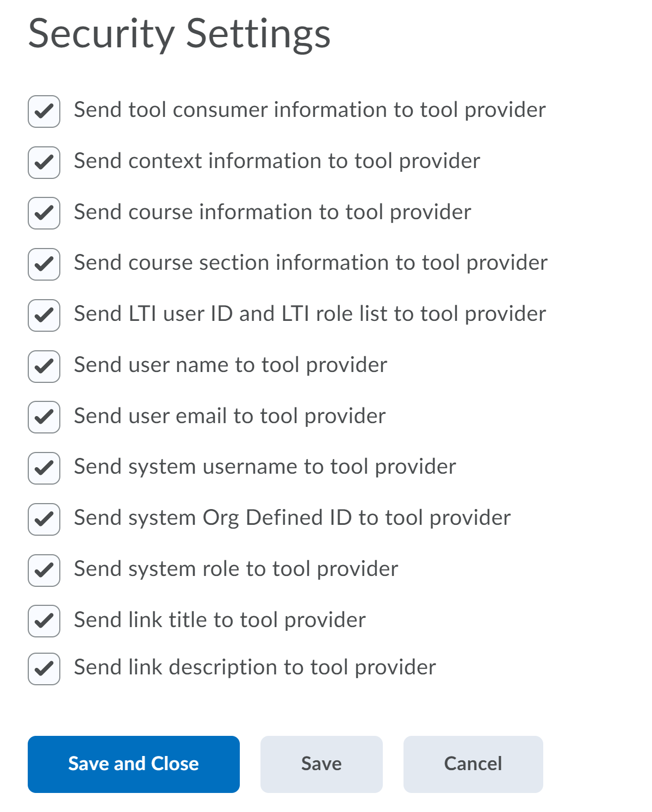Click the Save button
652x812 pixels.
(x=321, y=764)
